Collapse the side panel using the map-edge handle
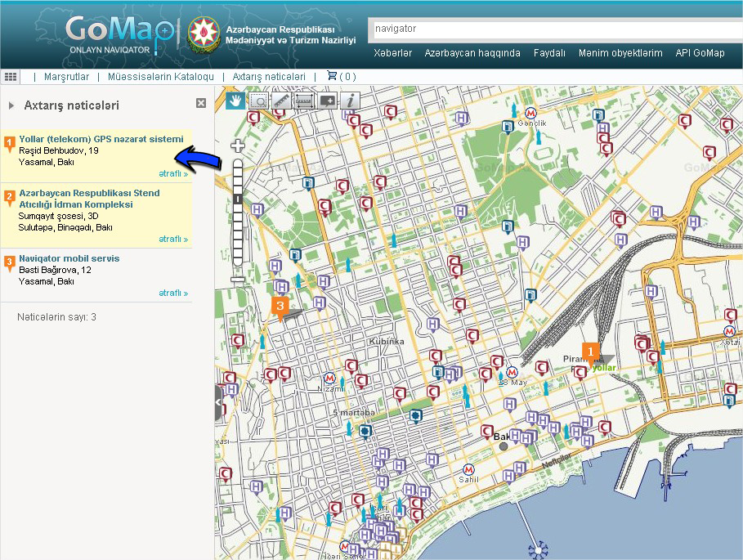Image resolution: width=743 pixels, height=560 pixels. [218, 404]
